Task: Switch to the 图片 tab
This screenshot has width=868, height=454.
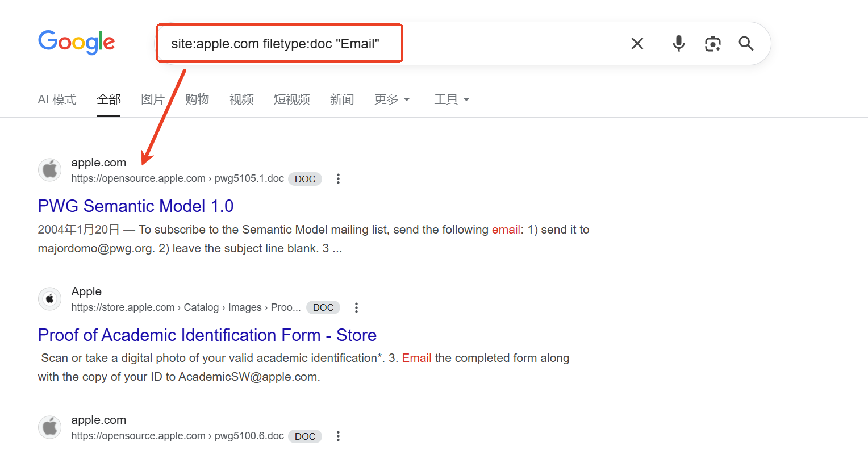Action: [152, 99]
